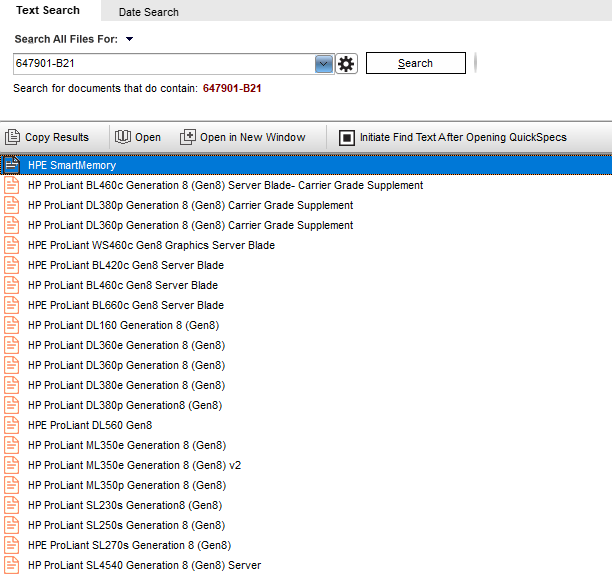Viewport: 612px width, 588px height.
Task: Select HP ProLiant SL4540 Generation 8 Server result
Action: [144, 565]
